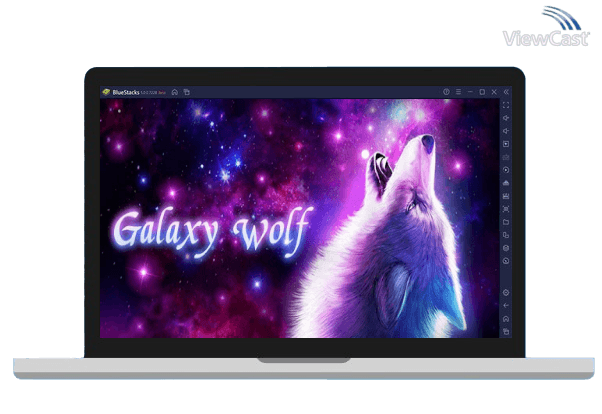Image resolution: width=602 pixels, height=414 pixels.
Task: Go to Android home using bottom sidebar icon
Action: pos(506,319)
